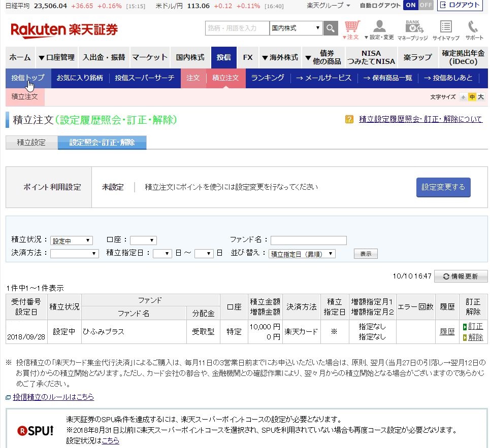Open the 決済方法 dropdown

pos(74,254)
